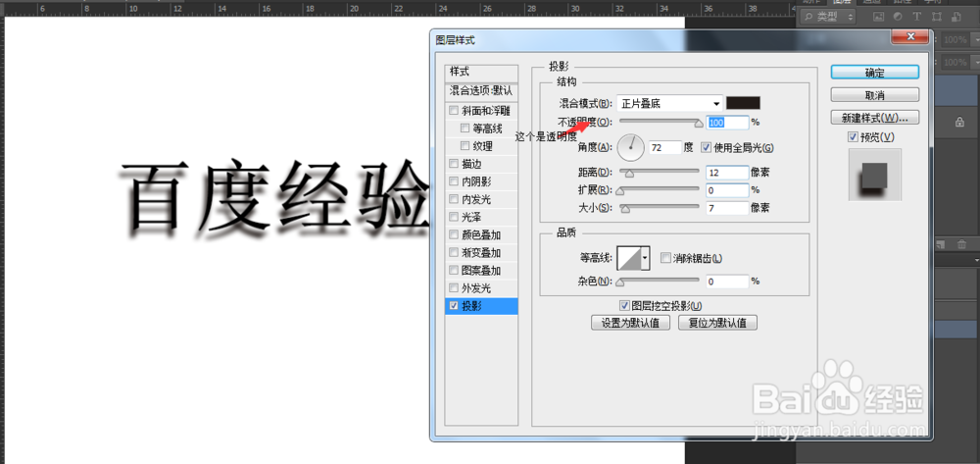Enable Contour (等高线) sub-option checkbox
980x464 pixels.
(x=465, y=129)
